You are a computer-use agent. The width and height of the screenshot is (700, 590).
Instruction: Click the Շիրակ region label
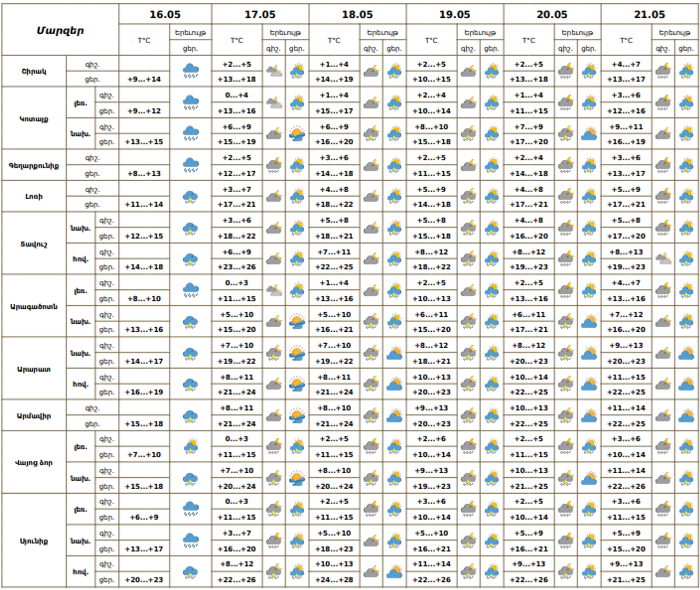(x=34, y=71)
